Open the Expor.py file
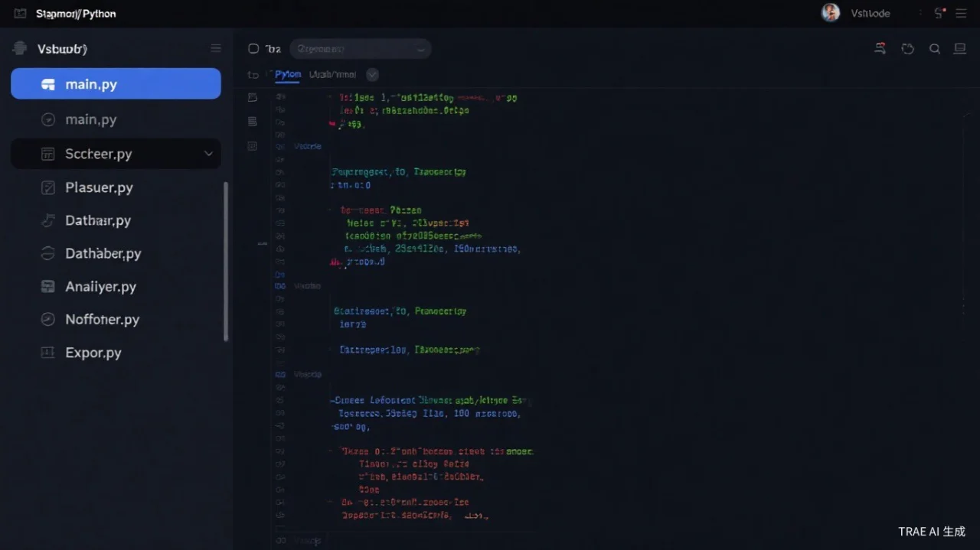Screen dimensions: 980x550 tap(93, 353)
